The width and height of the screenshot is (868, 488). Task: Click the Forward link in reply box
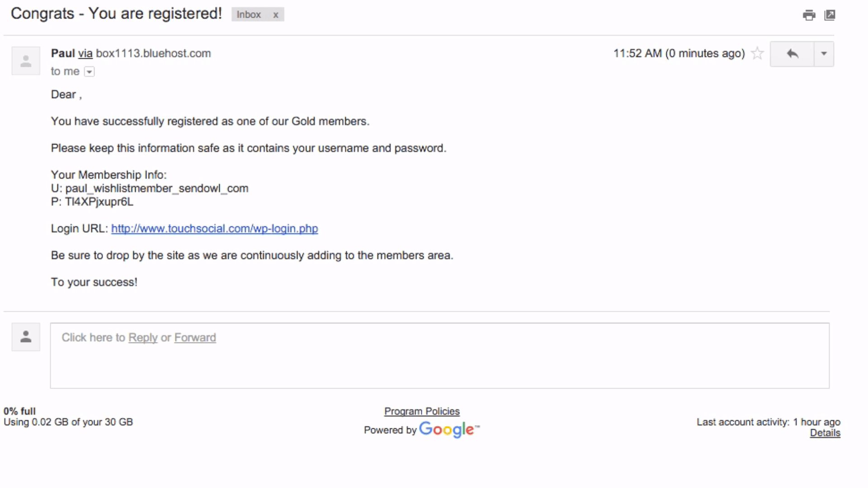tap(195, 338)
